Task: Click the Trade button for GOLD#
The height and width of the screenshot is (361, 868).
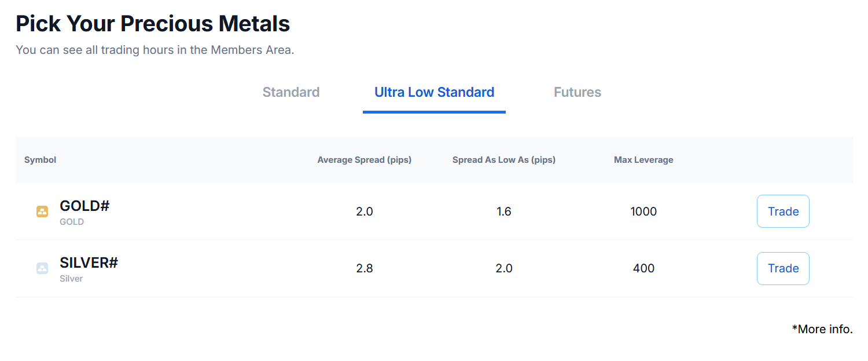Action: (783, 212)
